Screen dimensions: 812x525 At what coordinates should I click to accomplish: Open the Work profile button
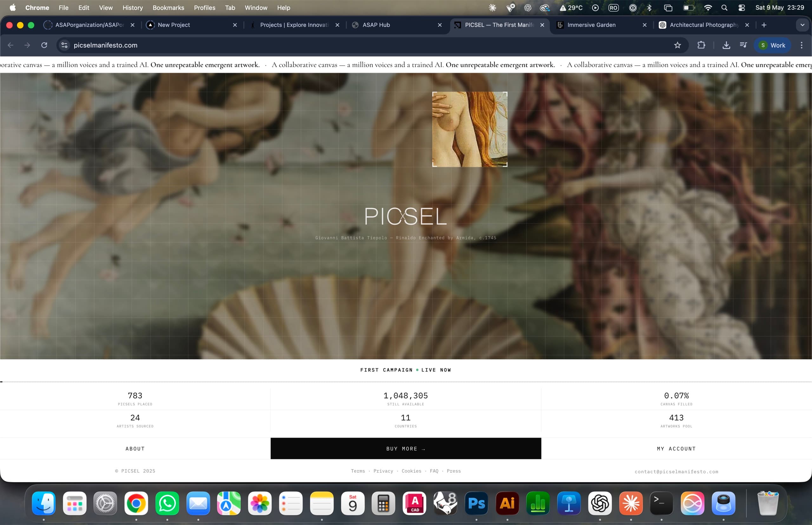pos(772,45)
